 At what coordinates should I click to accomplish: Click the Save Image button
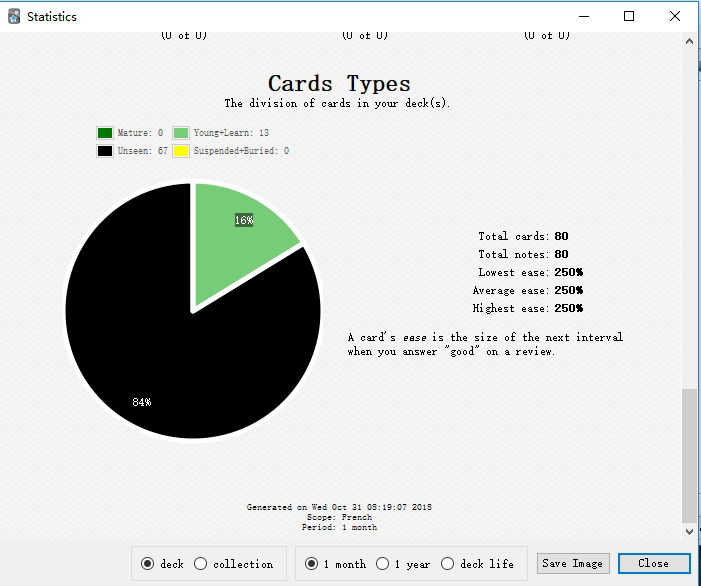(573, 563)
